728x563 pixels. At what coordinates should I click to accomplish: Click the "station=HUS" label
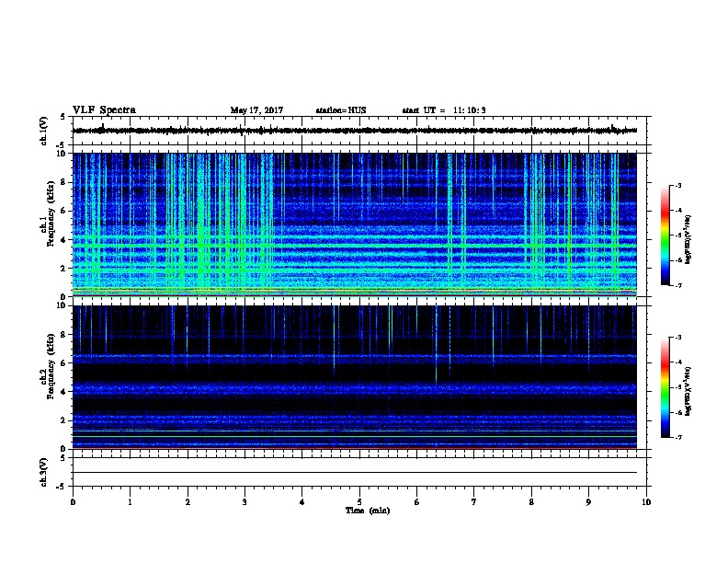[341, 110]
